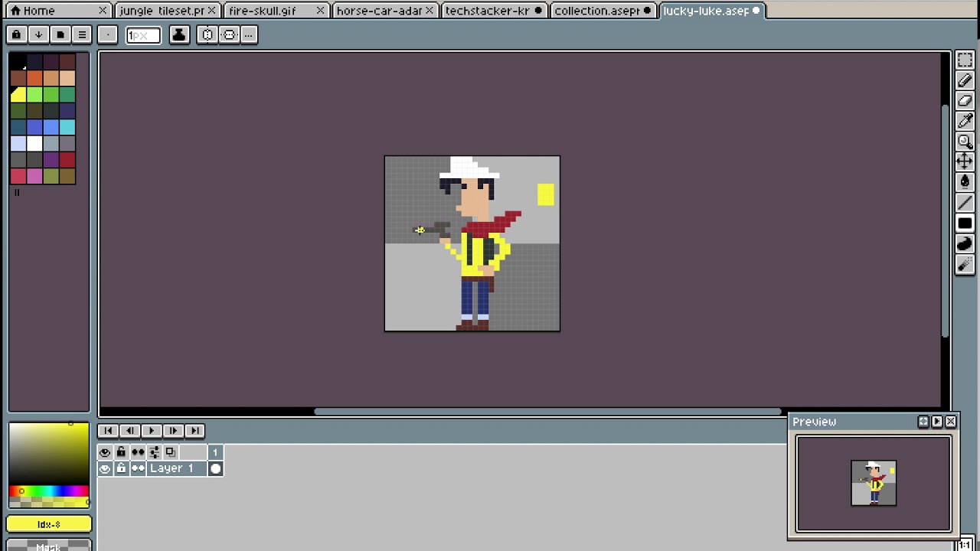Toggle onion skin in timeline header
This screenshot has width=980, height=551.
pyautogui.click(x=170, y=452)
